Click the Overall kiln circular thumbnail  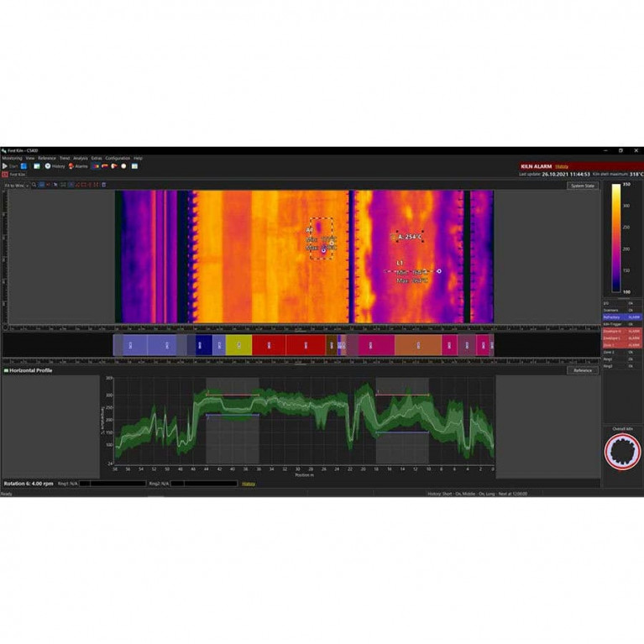click(622, 452)
